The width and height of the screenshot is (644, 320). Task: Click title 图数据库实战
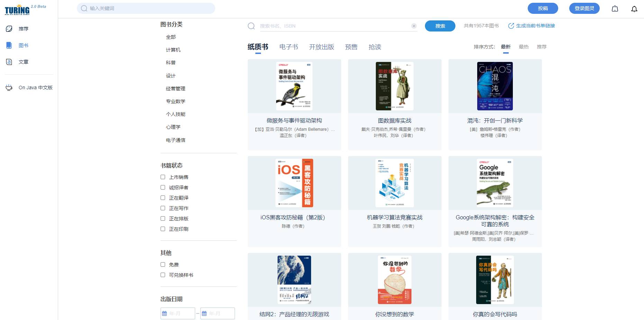point(394,121)
